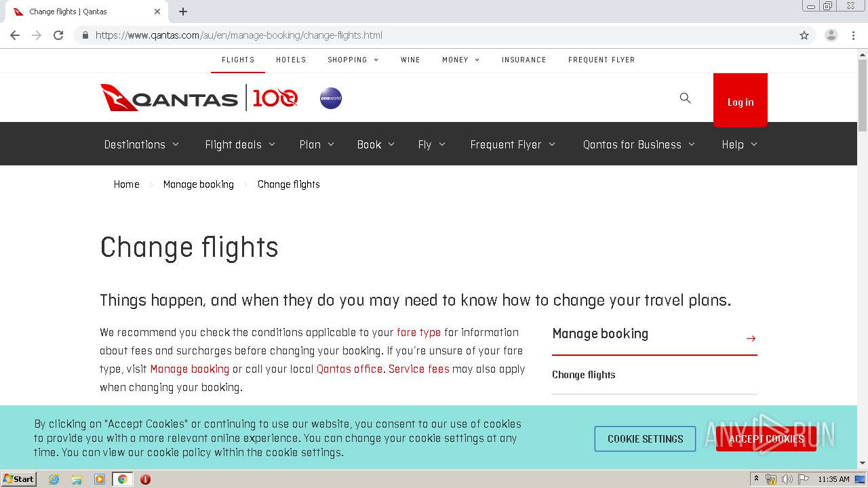Click the oneworld alliance badge
This screenshot has height=488, width=868.
331,98
